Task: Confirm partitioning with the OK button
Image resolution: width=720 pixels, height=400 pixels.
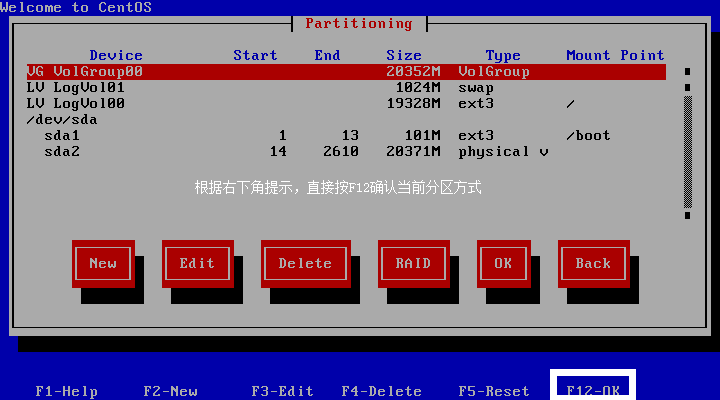Action: point(504,264)
